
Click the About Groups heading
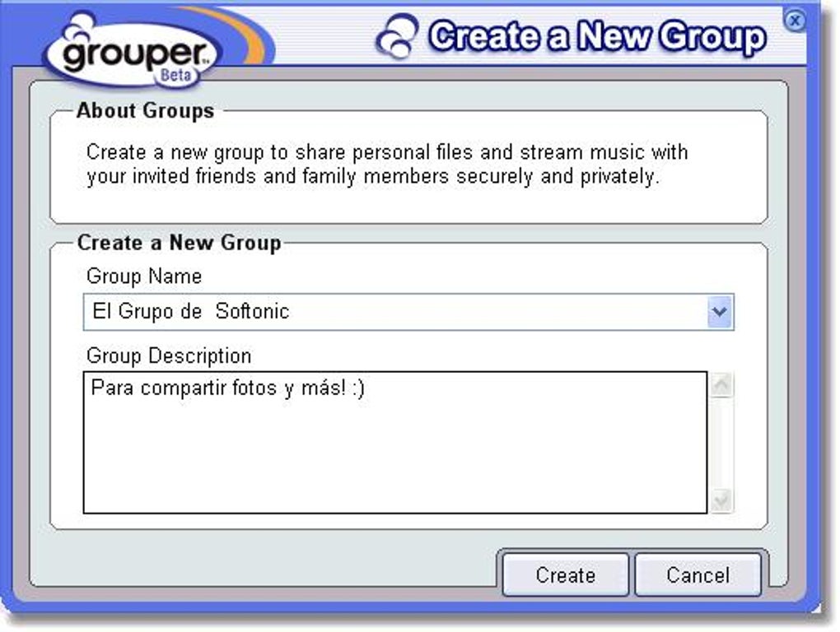click(145, 111)
